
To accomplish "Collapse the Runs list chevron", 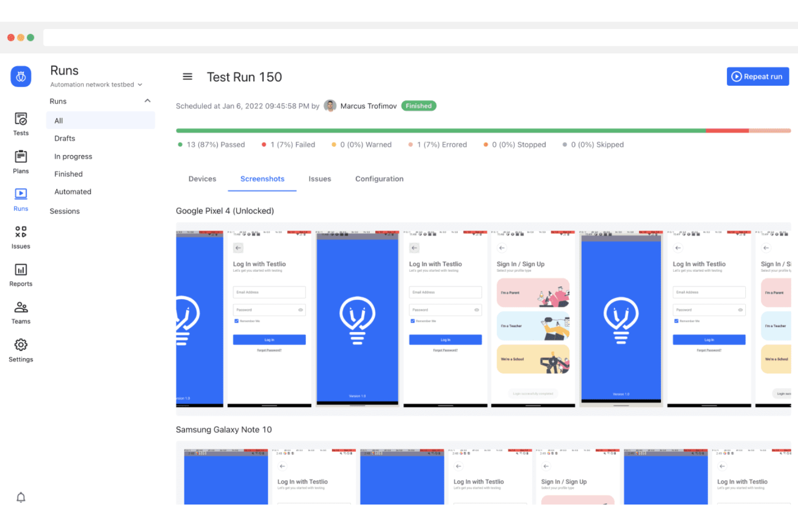I will [x=147, y=101].
